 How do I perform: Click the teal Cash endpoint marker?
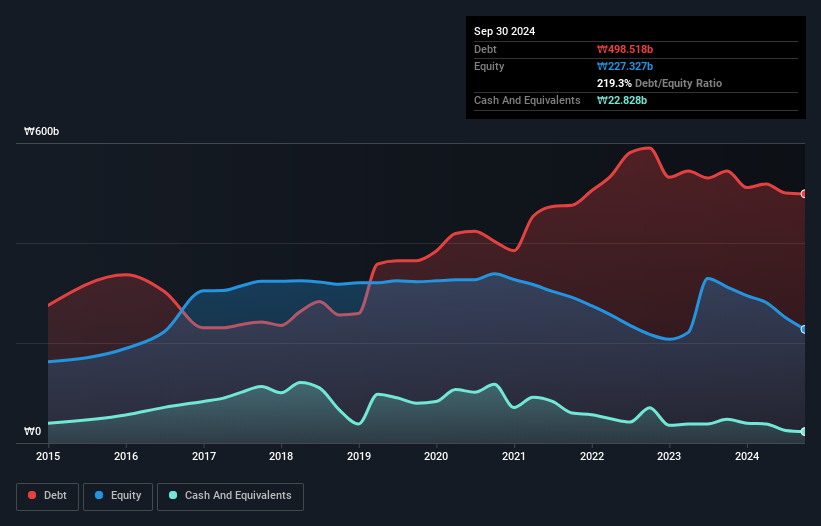804,432
